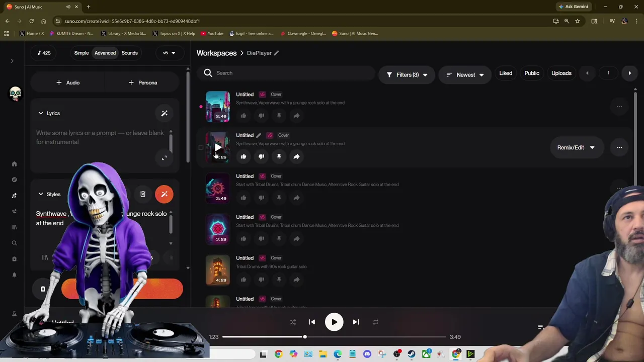Click the 425 credits counter

pyautogui.click(x=44, y=53)
